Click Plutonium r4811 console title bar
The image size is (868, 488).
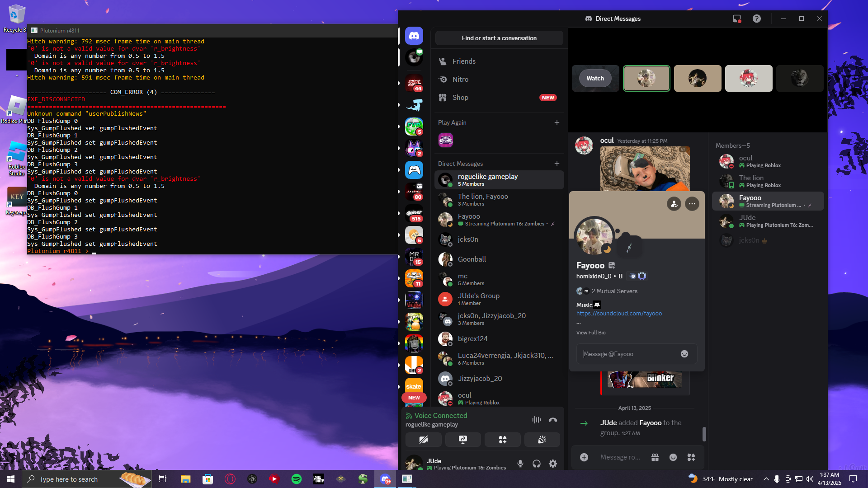pyautogui.click(x=212, y=30)
